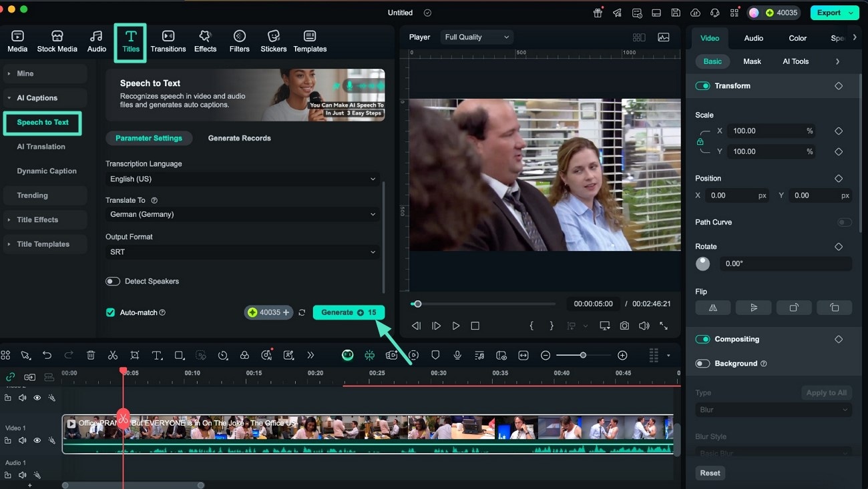Zoom in the timeline with plus
Viewport: 868px width, 489px height.
(622, 356)
